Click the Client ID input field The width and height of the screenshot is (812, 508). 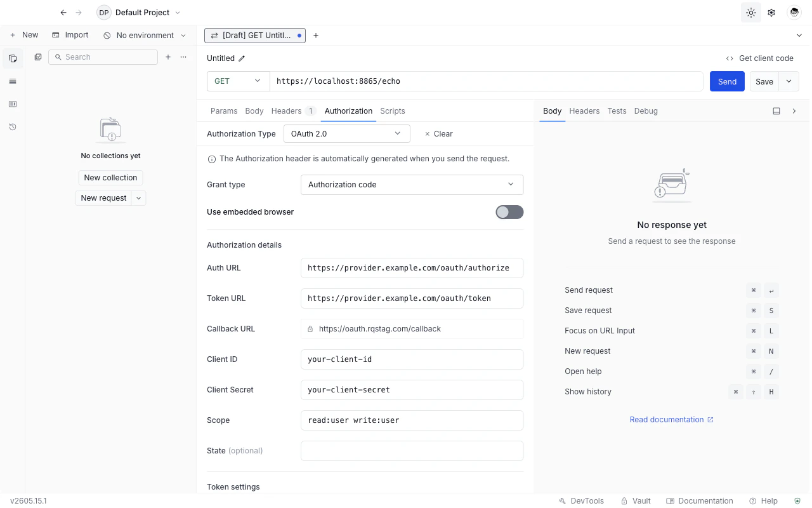[x=412, y=359]
